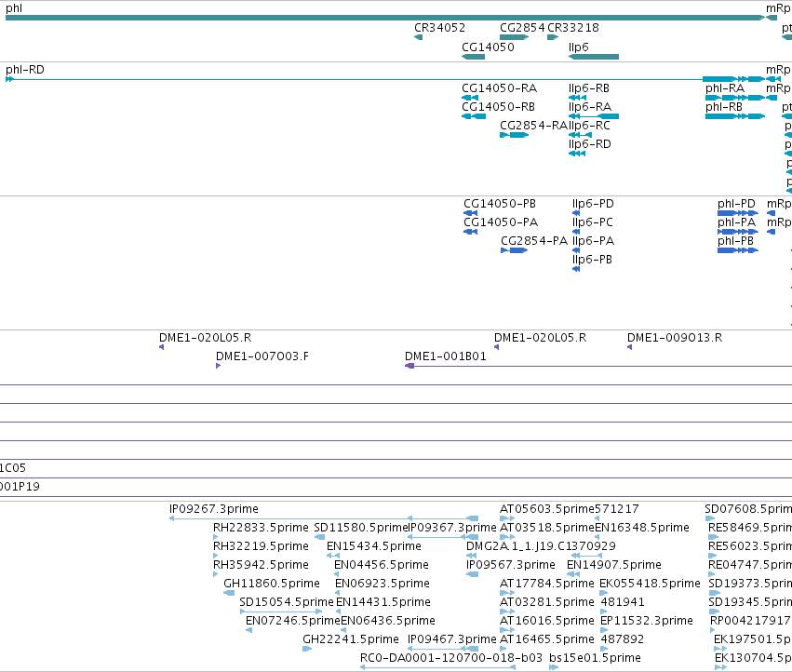
Task: Open EST SD11580.5prime
Action: pyautogui.click(x=361, y=528)
